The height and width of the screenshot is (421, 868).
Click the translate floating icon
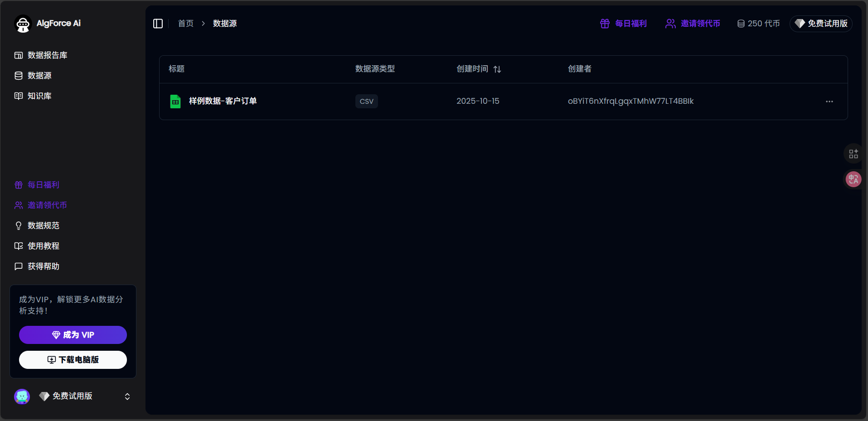tap(853, 179)
